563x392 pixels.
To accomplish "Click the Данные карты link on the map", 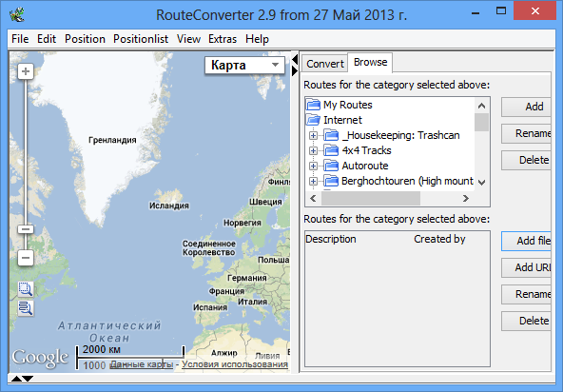I will click(142, 364).
